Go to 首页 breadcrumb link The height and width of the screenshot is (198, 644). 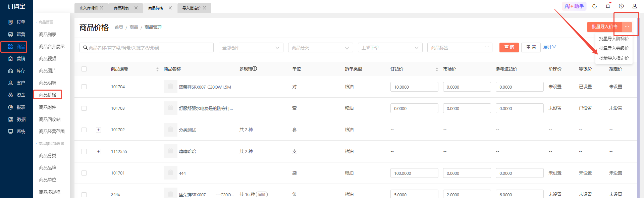coord(119,27)
